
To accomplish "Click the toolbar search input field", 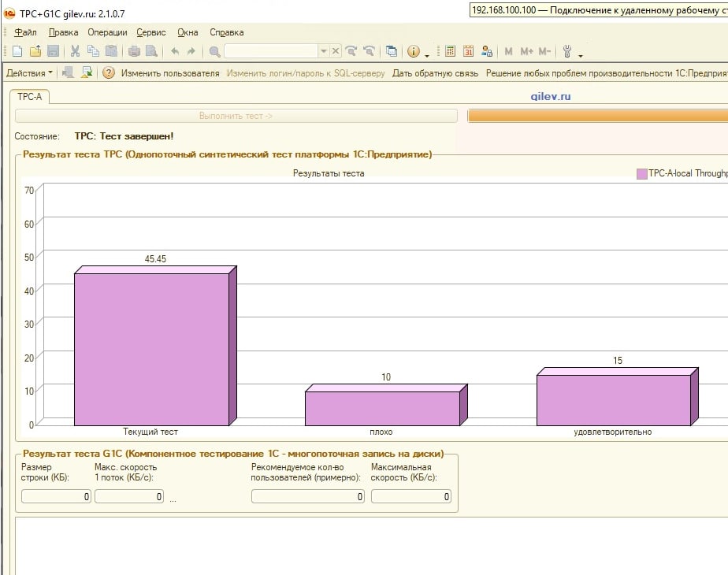I will (x=271, y=51).
